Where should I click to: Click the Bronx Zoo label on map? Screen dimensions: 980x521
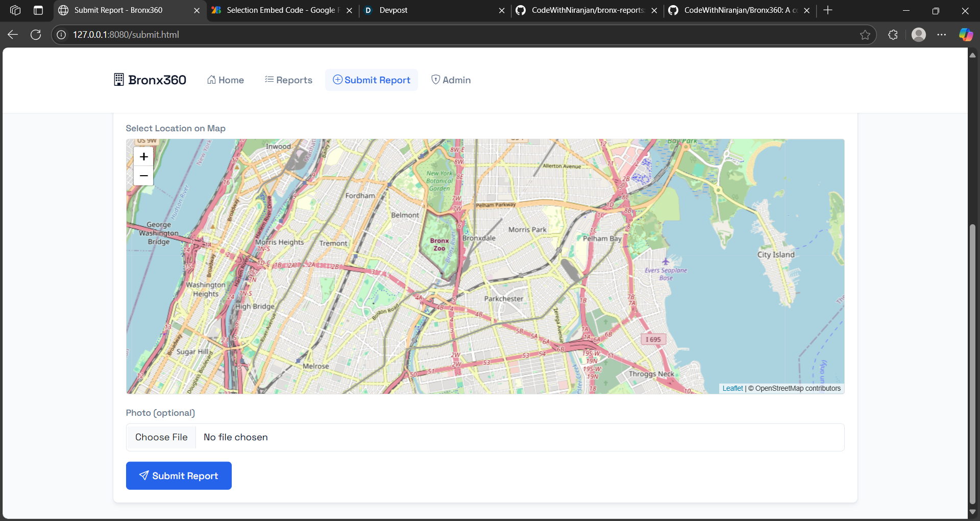coord(439,245)
